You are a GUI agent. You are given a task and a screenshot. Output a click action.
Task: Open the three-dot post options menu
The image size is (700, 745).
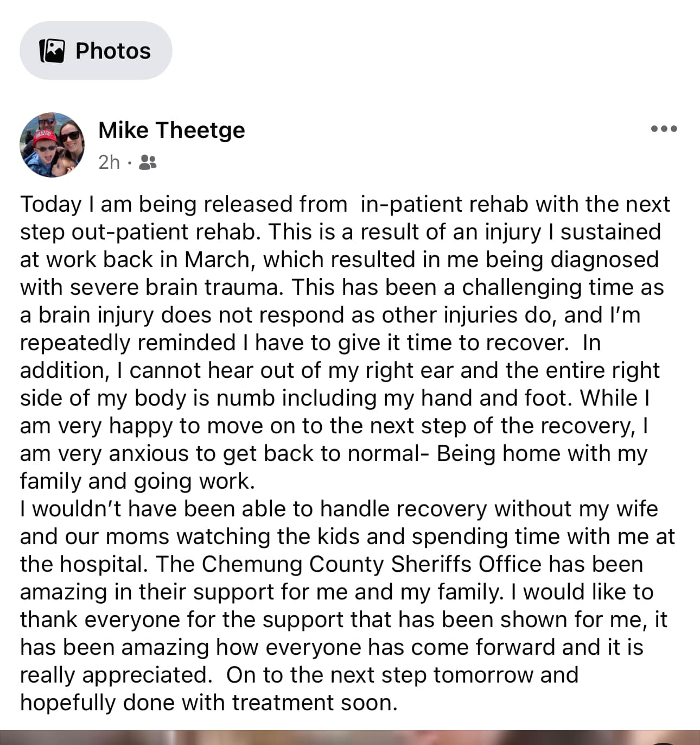pos(664,129)
